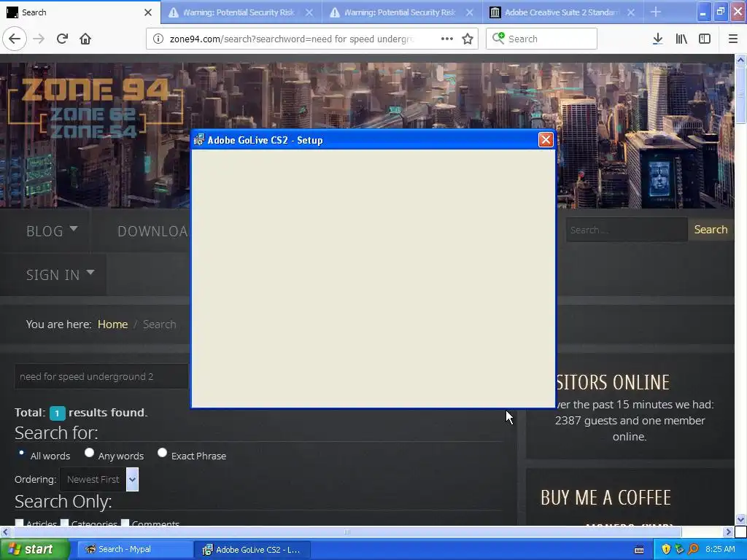Viewport: 747px width, 560px height.
Task: Click the Search breadcrumb text
Action: coord(159,324)
